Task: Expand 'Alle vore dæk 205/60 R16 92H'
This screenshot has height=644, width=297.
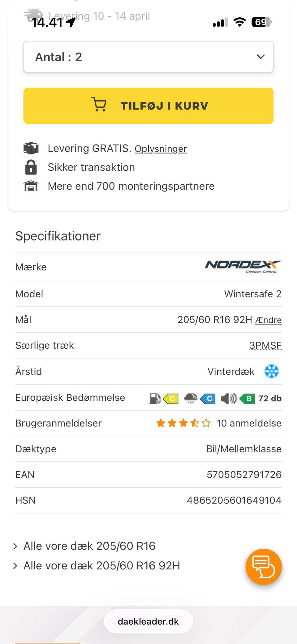Action: pos(102,566)
